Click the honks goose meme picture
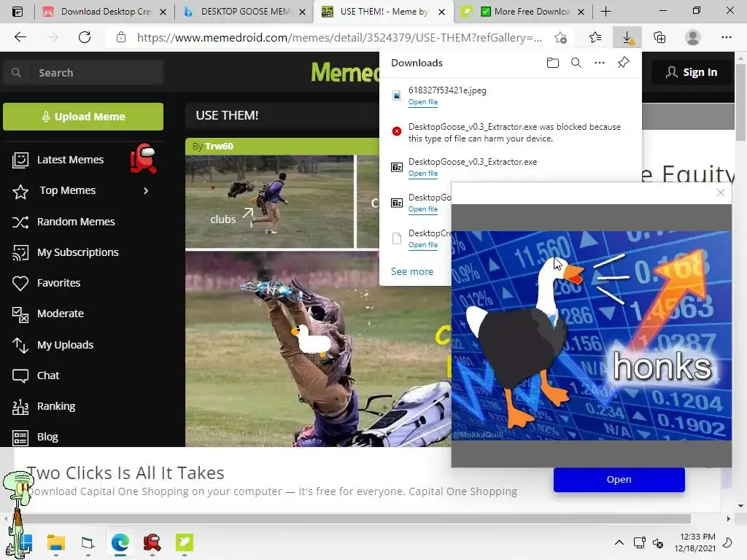The height and width of the screenshot is (560, 747). [591, 335]
